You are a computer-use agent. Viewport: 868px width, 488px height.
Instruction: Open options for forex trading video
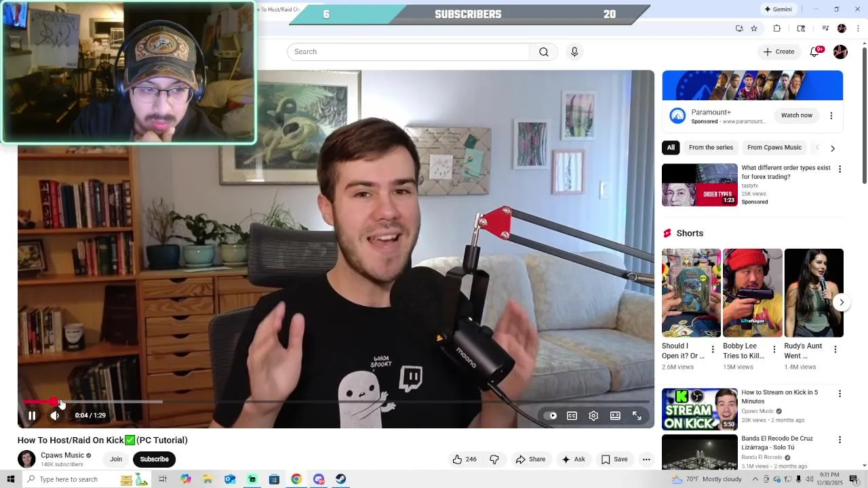[x=840, y=169]
